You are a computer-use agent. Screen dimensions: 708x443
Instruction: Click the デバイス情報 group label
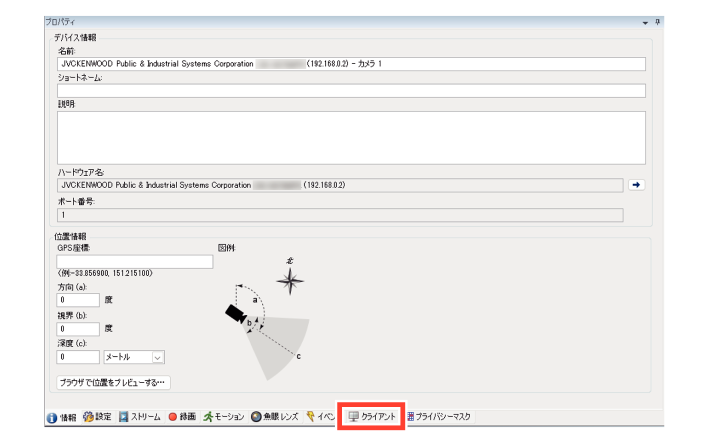click(x=75, y=37)
